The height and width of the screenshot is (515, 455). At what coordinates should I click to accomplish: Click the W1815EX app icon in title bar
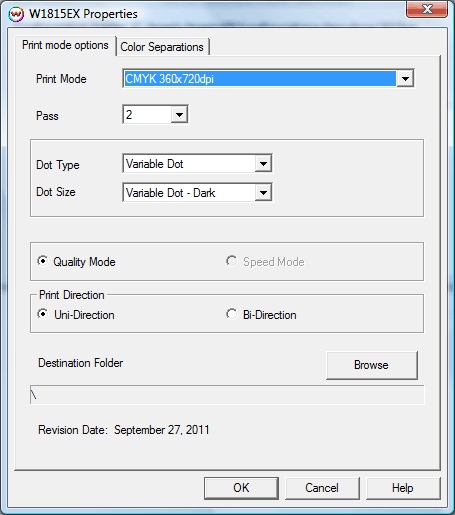point(16,14)
